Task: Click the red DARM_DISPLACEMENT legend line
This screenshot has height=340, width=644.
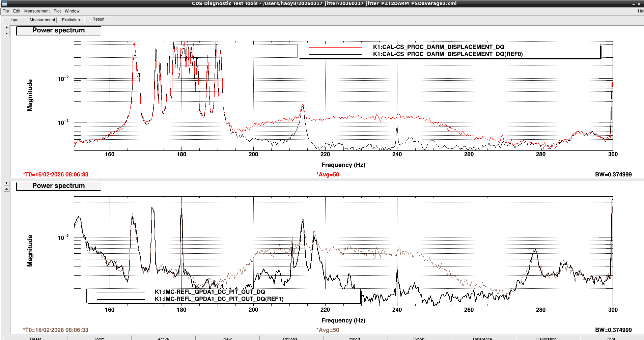Action: click(x=335, y=47)
